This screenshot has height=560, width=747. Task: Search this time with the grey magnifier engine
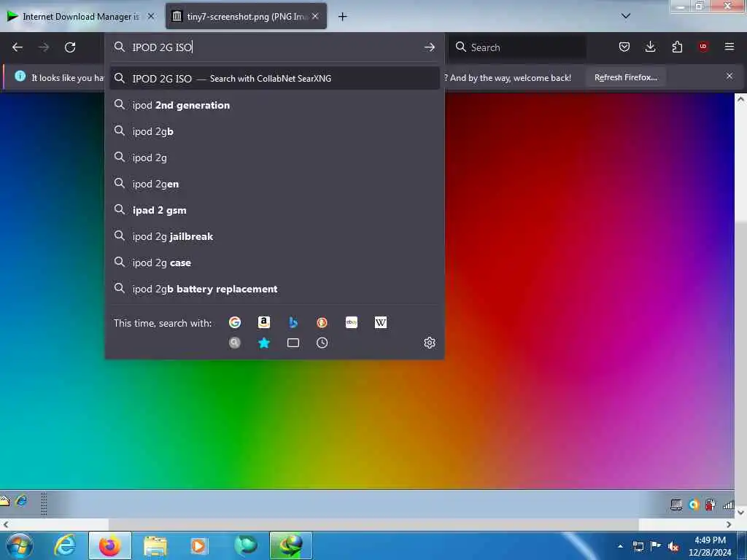(x=235, y=343)
